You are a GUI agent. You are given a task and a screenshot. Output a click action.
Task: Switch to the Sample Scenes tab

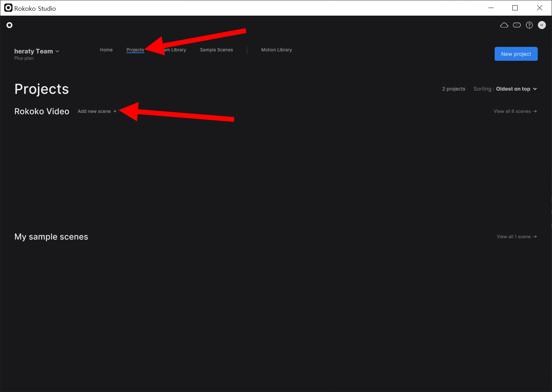[x=216, y=50]
